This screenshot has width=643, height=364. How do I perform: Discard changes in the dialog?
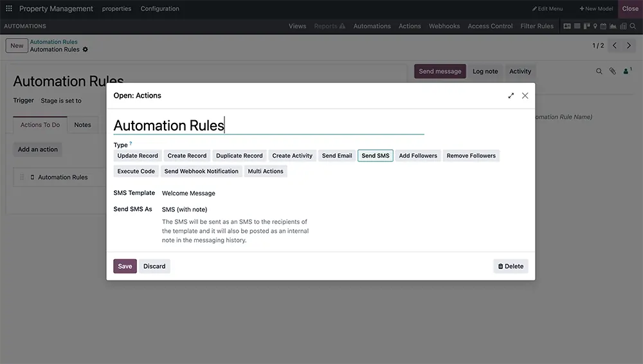tap(154, 266)
